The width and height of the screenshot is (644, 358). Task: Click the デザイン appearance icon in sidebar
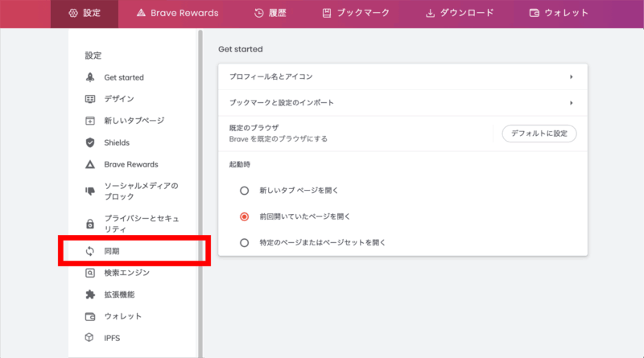[90, 99]
